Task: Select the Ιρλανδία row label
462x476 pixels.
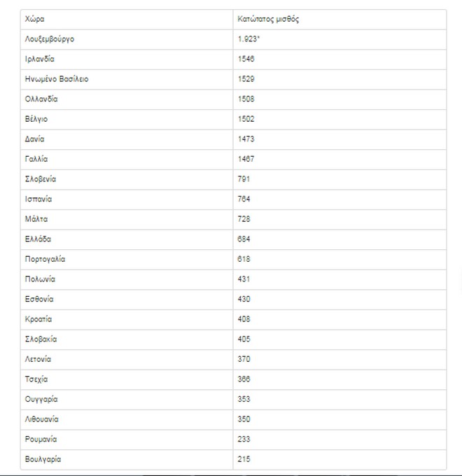Action: tap(40, 59)
